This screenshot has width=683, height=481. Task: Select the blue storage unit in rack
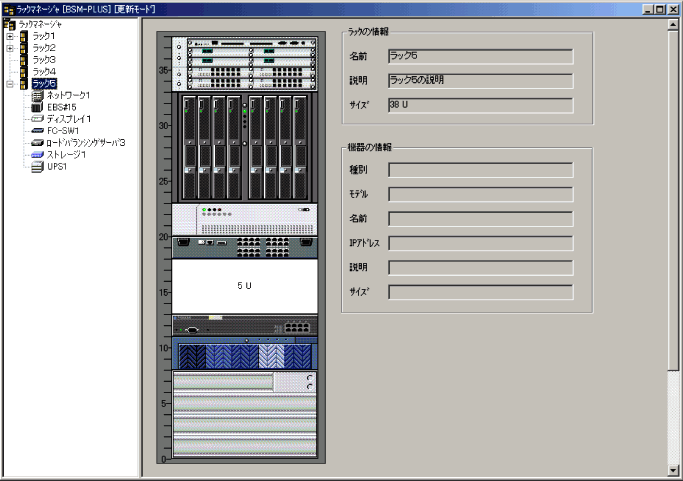coord(245,354)
